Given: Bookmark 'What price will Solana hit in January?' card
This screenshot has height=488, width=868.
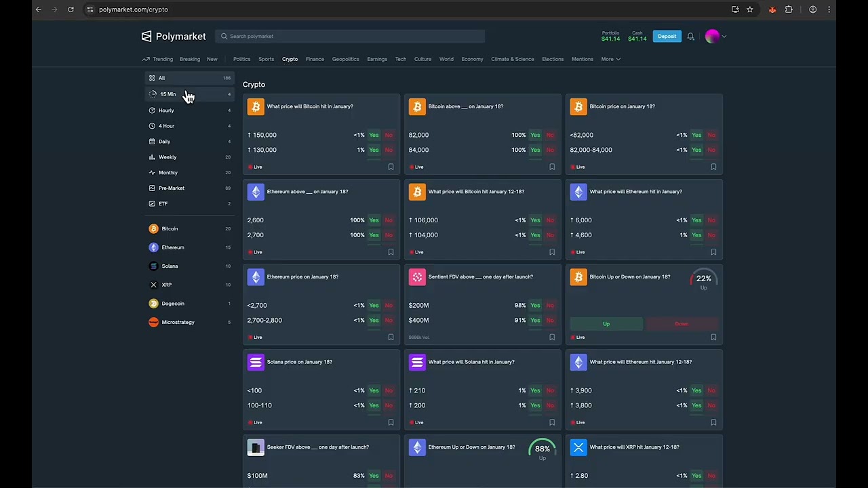Looking at the screenshot, I should (552, 422).
